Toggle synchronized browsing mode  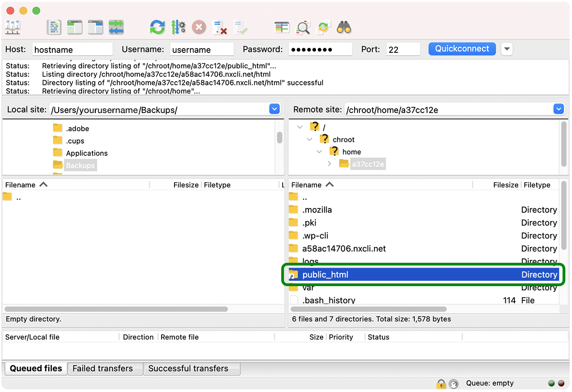(324, 27)
